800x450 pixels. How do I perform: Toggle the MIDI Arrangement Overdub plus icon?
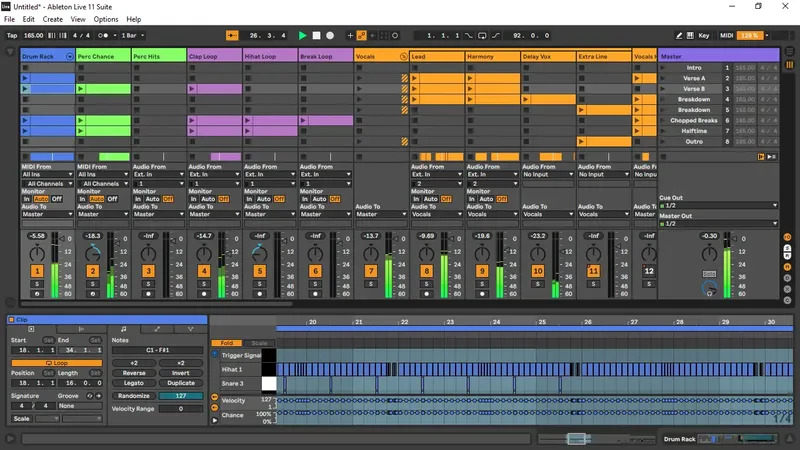tap(350, 36)
